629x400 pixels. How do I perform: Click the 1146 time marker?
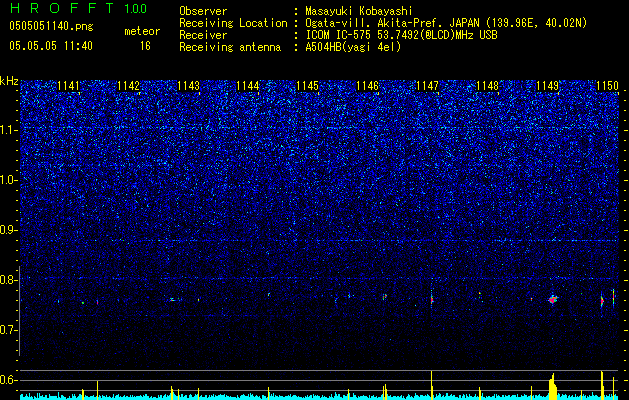[367, 86]
